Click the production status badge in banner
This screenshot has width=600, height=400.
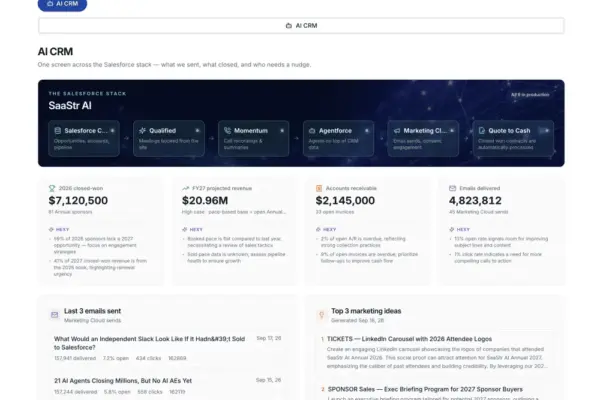click(x=530, y=95)
